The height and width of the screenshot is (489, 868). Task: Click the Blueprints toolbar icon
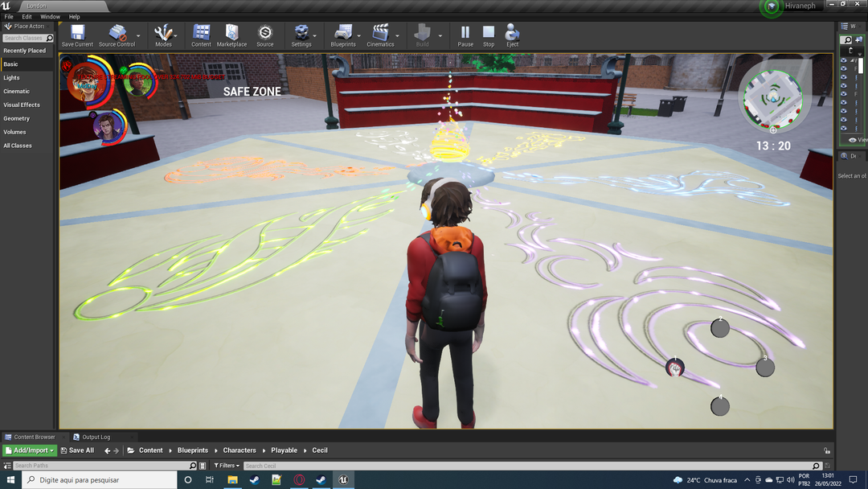click(x=344, y=33)
